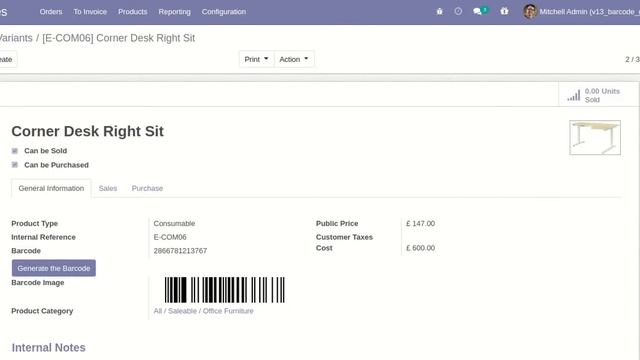Viewport: 640px width, 360px height.
Task: Click the Units Sold bar chart icon
Action: 573,96
